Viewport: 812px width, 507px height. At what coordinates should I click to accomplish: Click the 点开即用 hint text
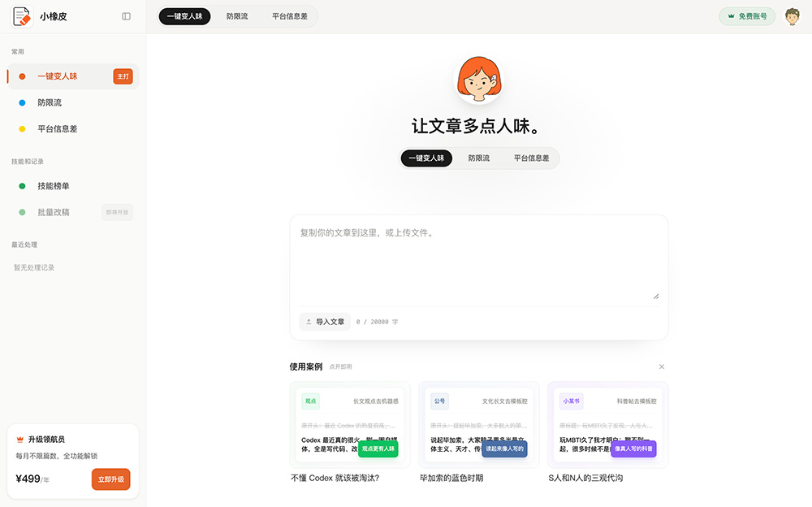[341, 366]
